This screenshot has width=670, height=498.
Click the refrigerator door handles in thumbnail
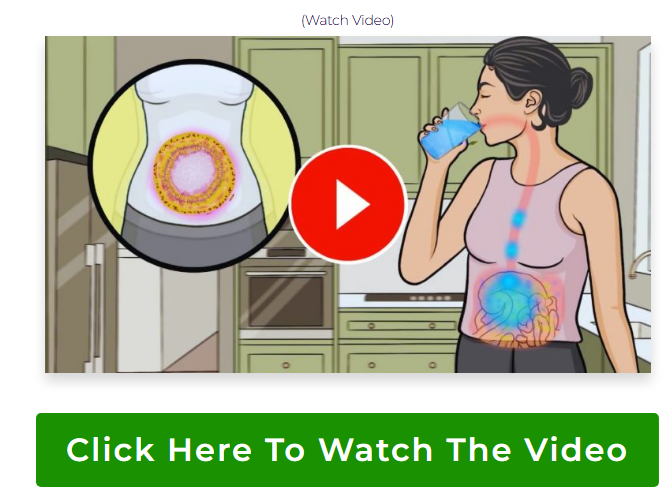[x=94, y=306]
